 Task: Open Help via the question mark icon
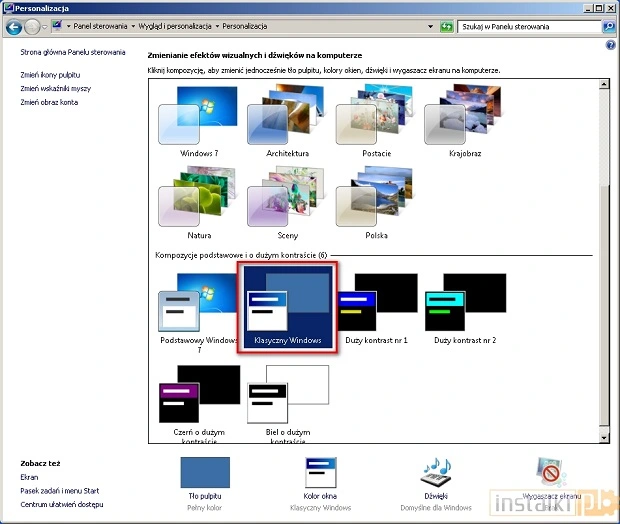(x=610, y=45)
